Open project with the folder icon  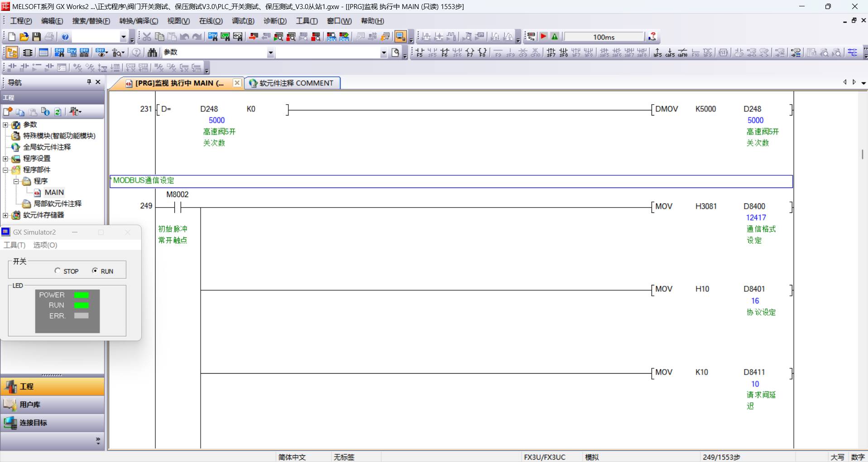coord(24,37)
